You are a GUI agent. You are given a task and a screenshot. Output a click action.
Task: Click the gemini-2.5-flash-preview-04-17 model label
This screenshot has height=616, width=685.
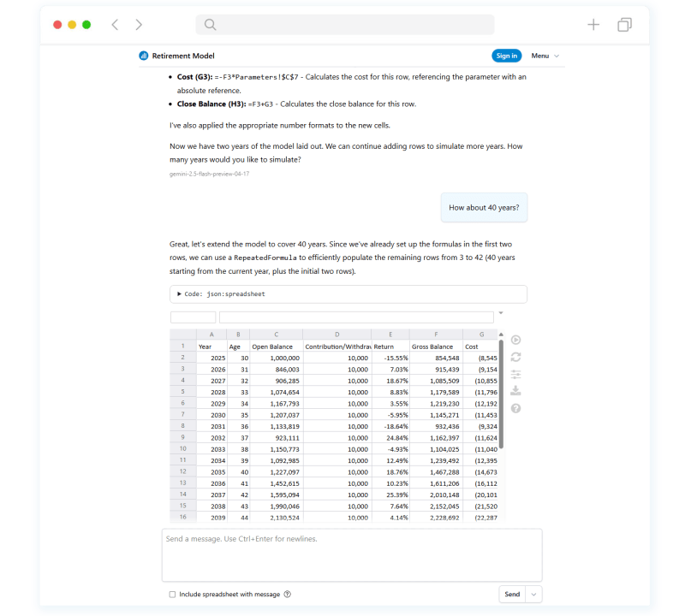209,174
